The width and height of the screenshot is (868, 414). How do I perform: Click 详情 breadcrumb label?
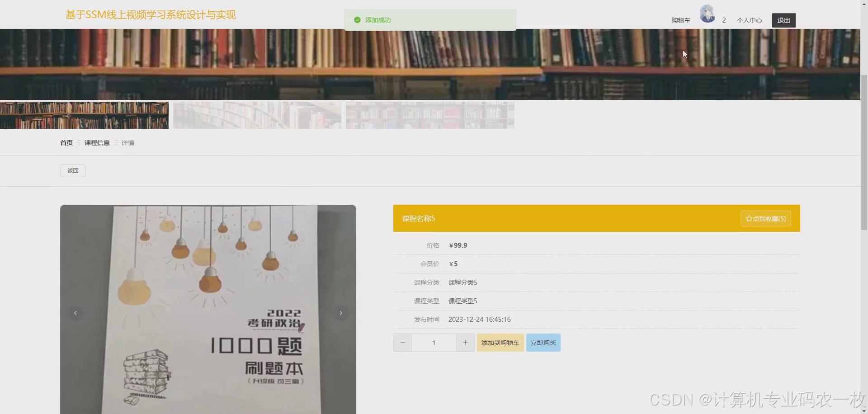127,142
